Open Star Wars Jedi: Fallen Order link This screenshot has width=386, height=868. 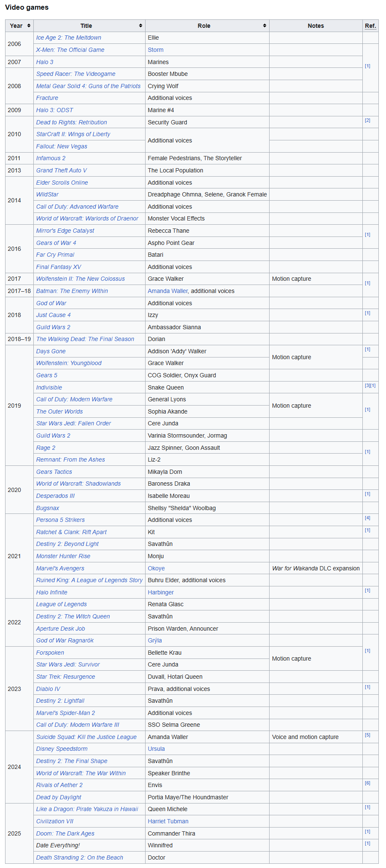73,423
